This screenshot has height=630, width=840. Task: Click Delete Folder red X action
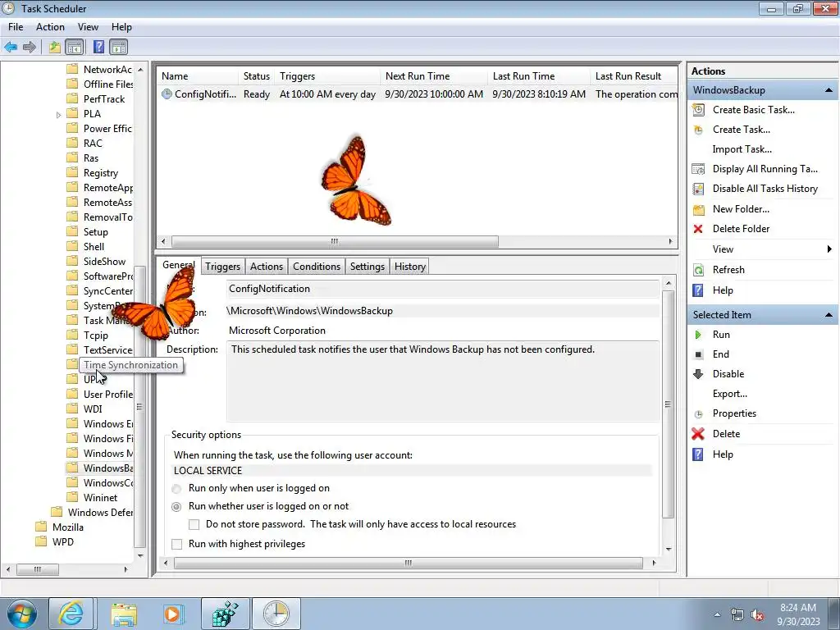pos(698,229)
